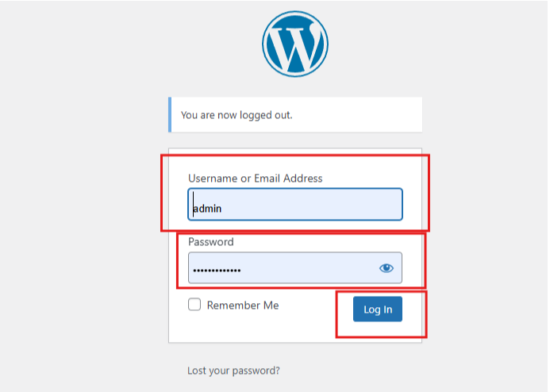Viewport: 550px width, 392px height.
Task: Click empty part of password field before eye
Action: click(309, 268)
